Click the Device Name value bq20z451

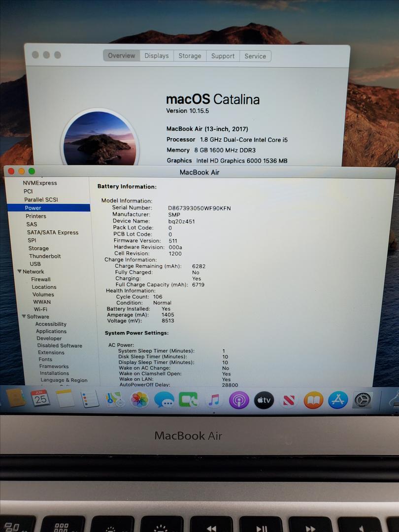click(181, 222)
